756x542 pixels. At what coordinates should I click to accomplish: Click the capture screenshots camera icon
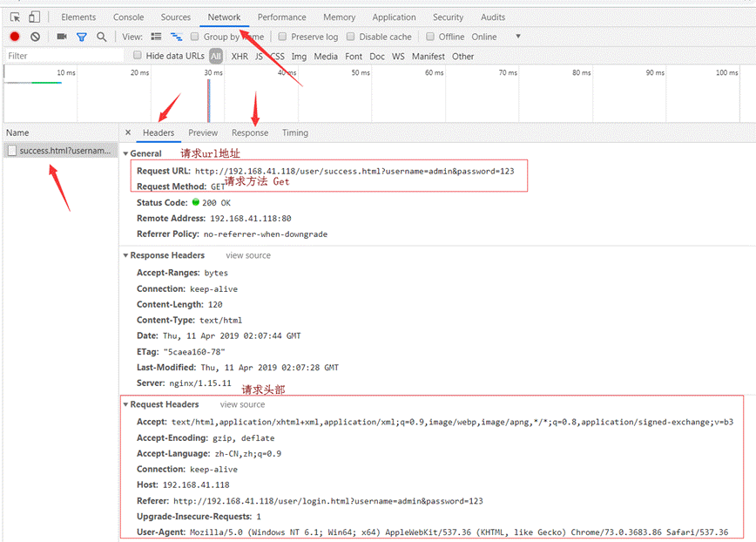click(62, 37)
